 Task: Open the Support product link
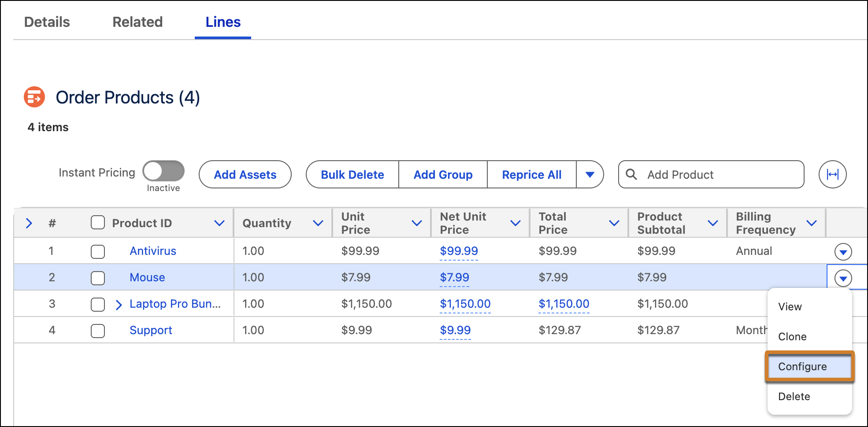point(151,330)
